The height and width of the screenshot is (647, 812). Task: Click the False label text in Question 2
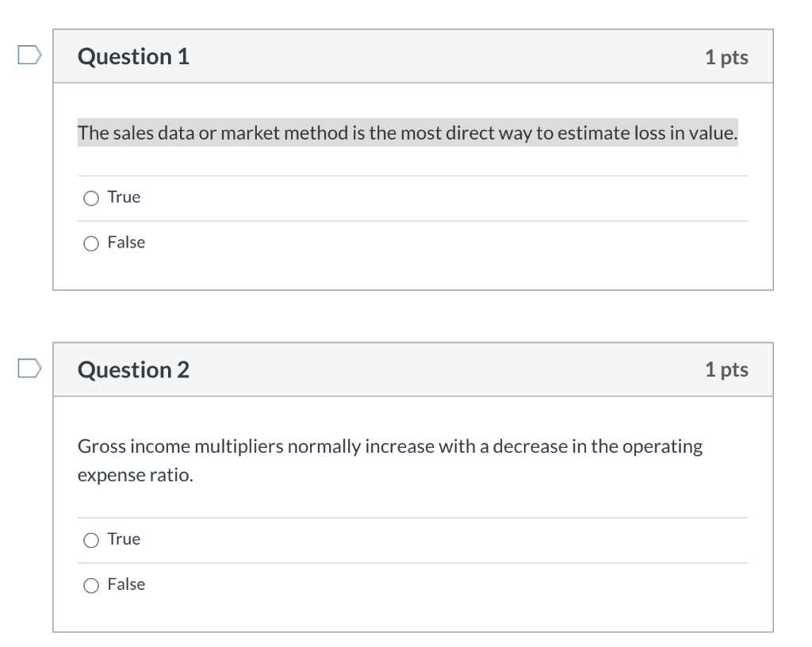126,584
